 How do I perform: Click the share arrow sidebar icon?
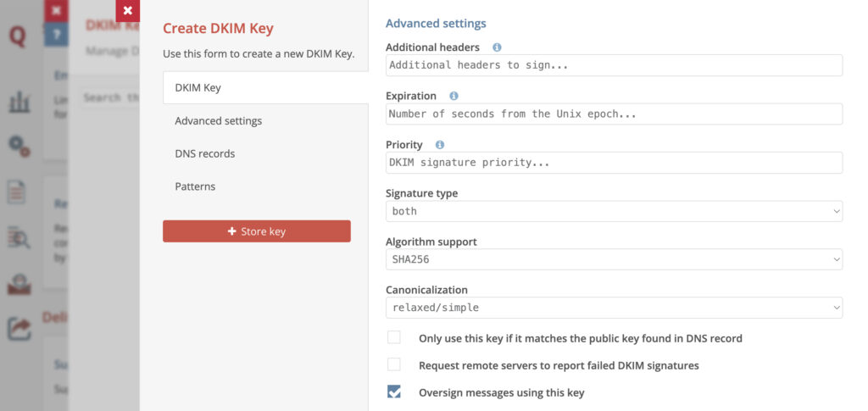[19, 328]
